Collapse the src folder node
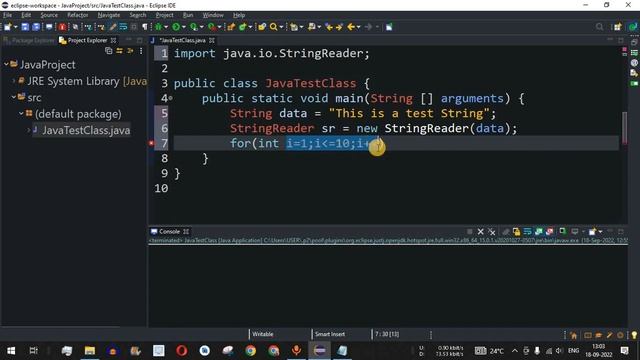Screen dimensions: 640x360 (x=13, y=97)
